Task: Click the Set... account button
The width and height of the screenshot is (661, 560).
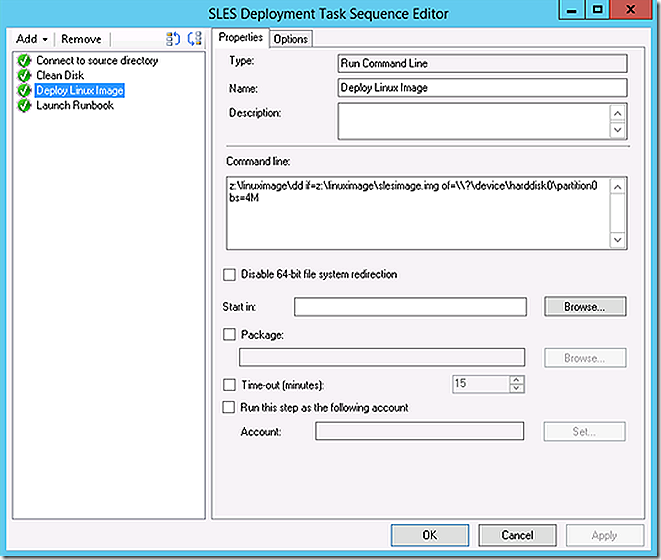Action: [584, 431]
